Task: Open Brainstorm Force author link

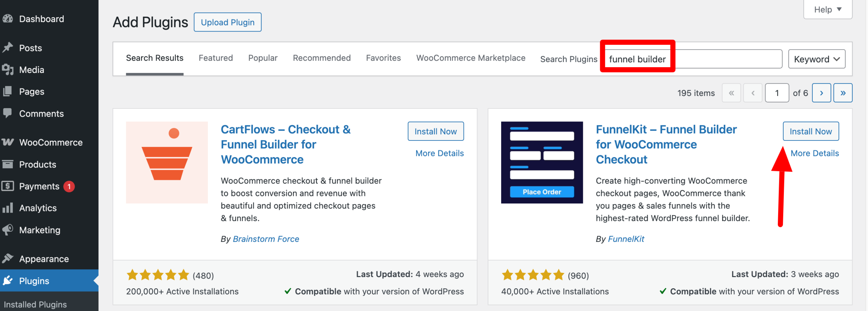Action: coord(266,239)
